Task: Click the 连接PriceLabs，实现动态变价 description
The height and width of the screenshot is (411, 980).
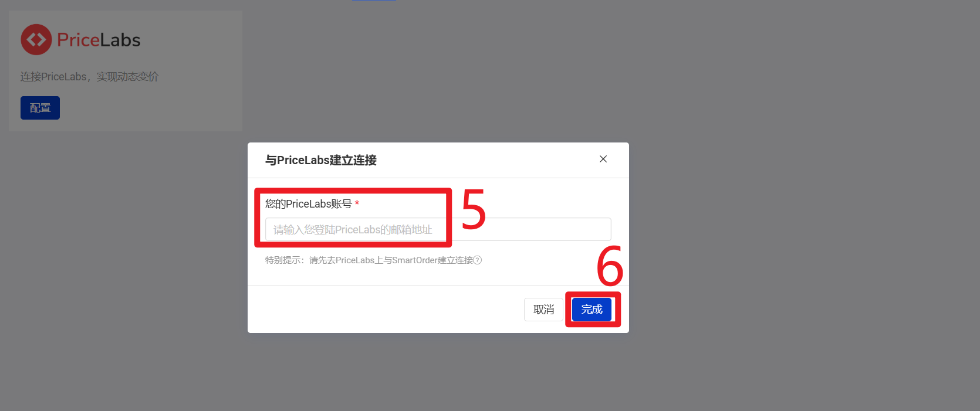Action: coord(90,77)
